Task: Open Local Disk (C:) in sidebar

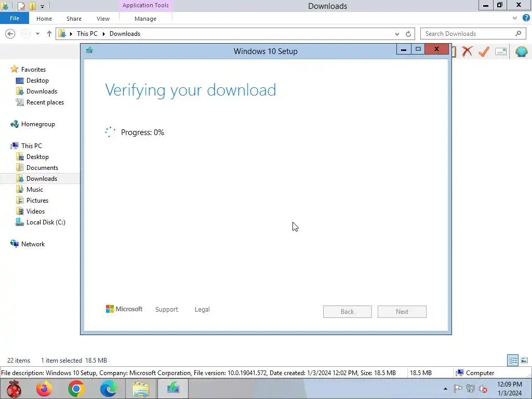Action: pyautogui.click(x=46, y=222)
